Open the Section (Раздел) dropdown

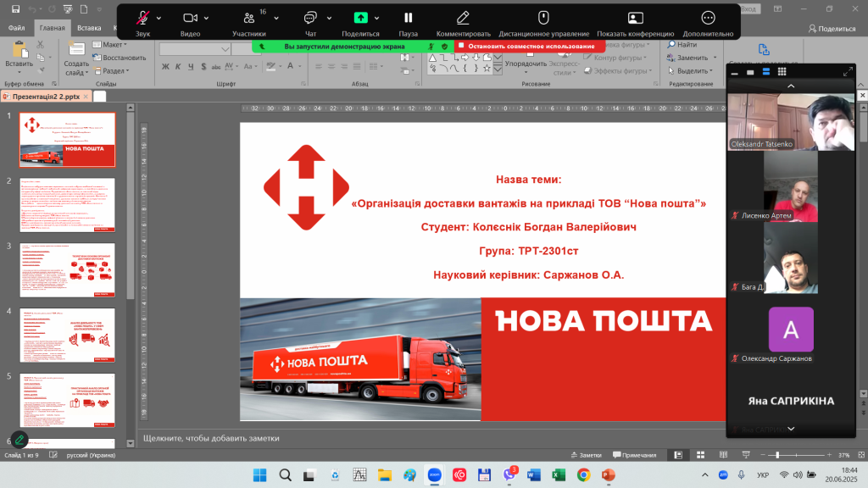coord(111,71)
